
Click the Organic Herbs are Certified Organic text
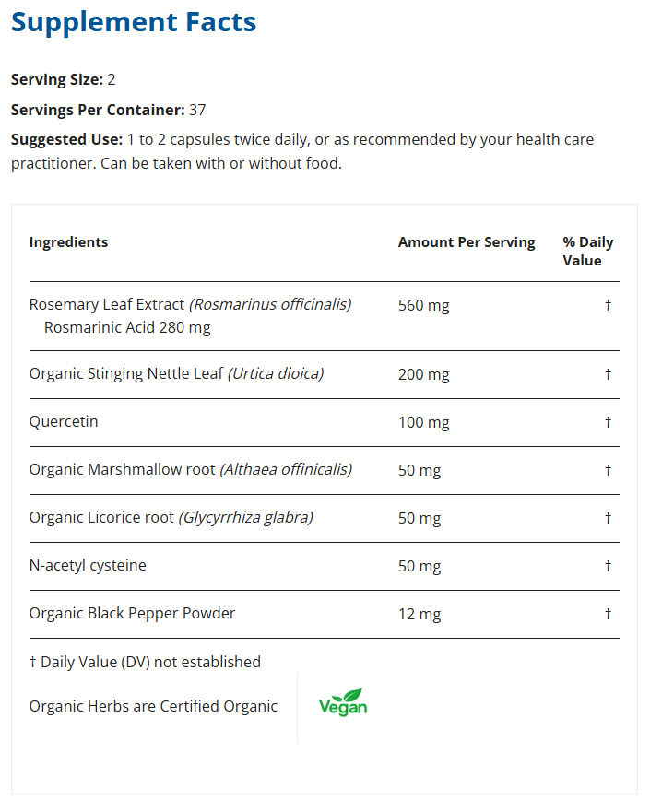(x=153, y=706)
